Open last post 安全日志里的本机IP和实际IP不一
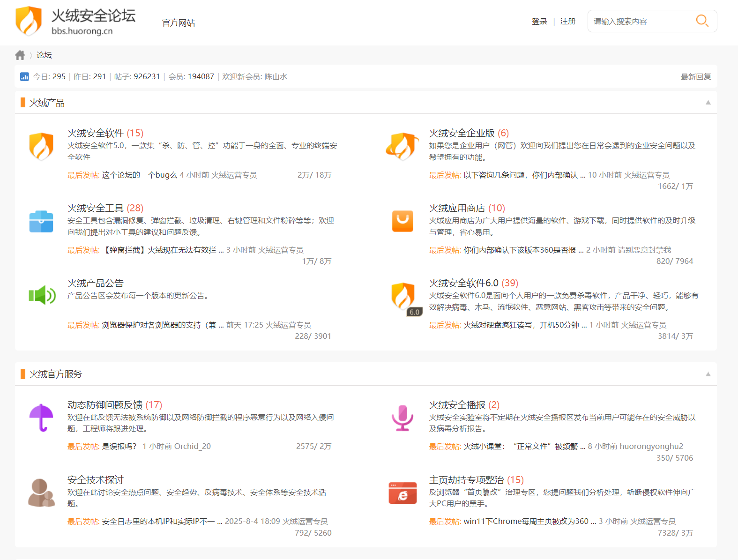 tap(162, 522)
